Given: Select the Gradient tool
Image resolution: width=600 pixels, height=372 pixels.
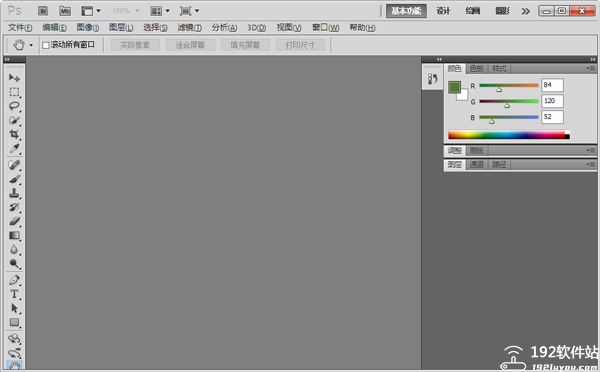Looking at the screenshot, I should point(14,235).
